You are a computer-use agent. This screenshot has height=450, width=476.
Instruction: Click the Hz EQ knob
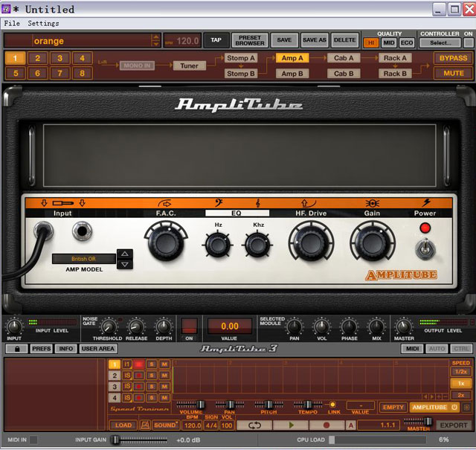(218, 245)
